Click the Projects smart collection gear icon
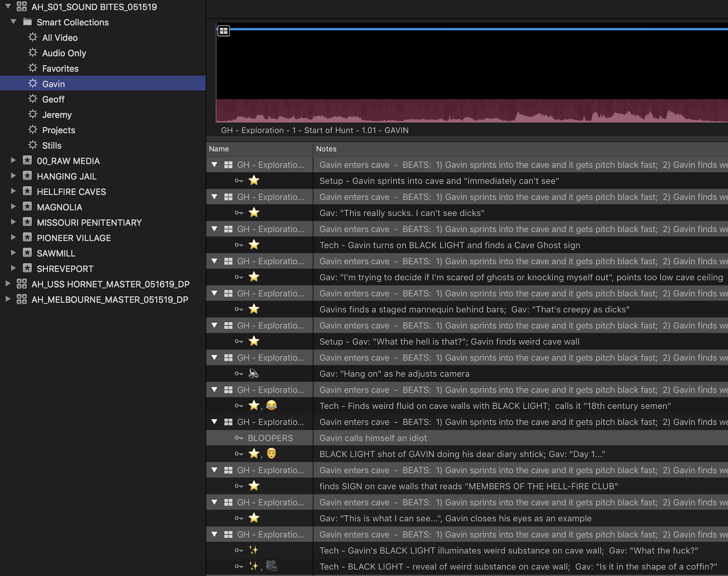 click(33, 130)
